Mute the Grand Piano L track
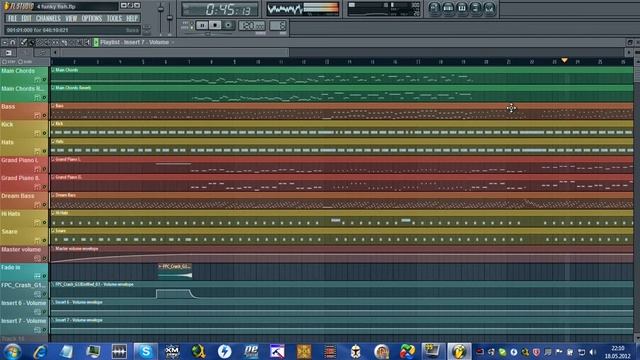 tap(44, 169)
